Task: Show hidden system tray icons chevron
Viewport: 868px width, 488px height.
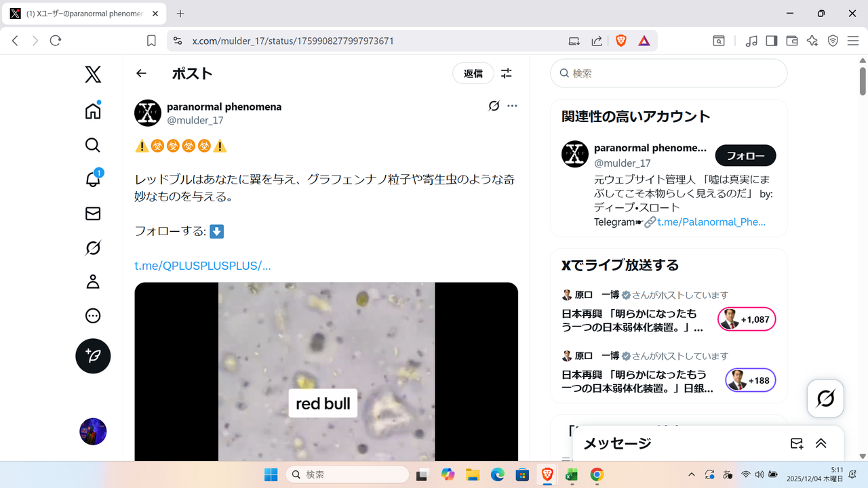Action: 691,474
